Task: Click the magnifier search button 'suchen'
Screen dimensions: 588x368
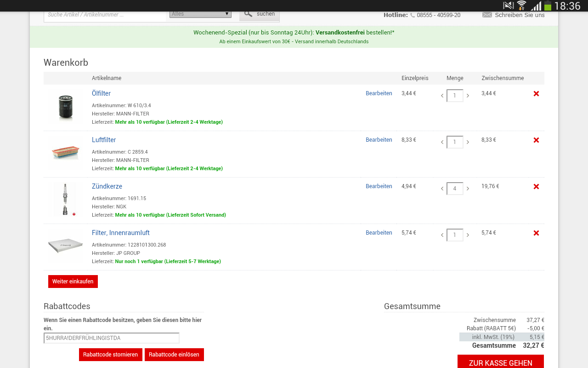Action: 260,14
